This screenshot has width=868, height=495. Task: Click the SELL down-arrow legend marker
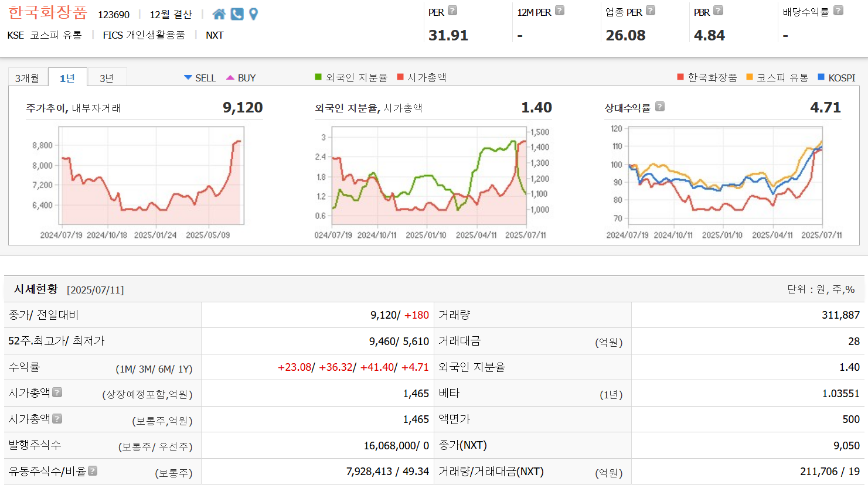coord(188,77)
